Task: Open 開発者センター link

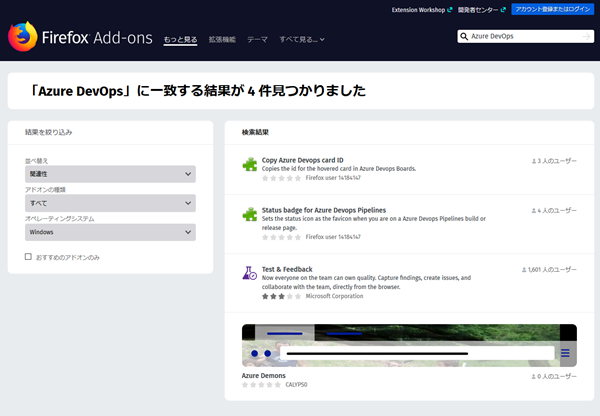Action: tap(478, 10)
